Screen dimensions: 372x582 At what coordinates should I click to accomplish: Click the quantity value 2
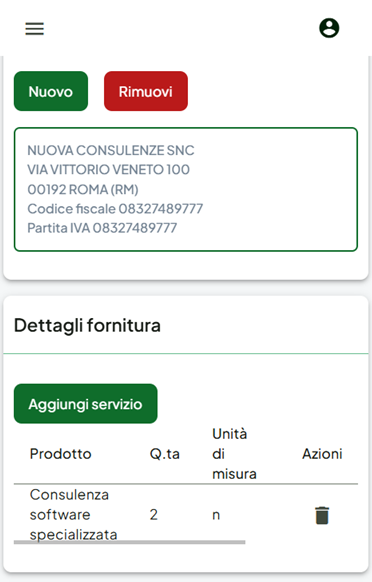(154, 515)
